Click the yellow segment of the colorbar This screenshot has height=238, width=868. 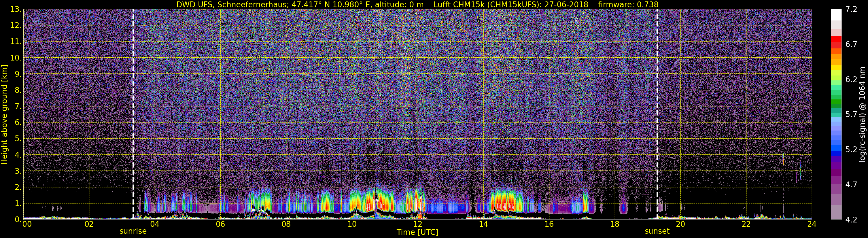pyautogui.click(x=836, y=67)
